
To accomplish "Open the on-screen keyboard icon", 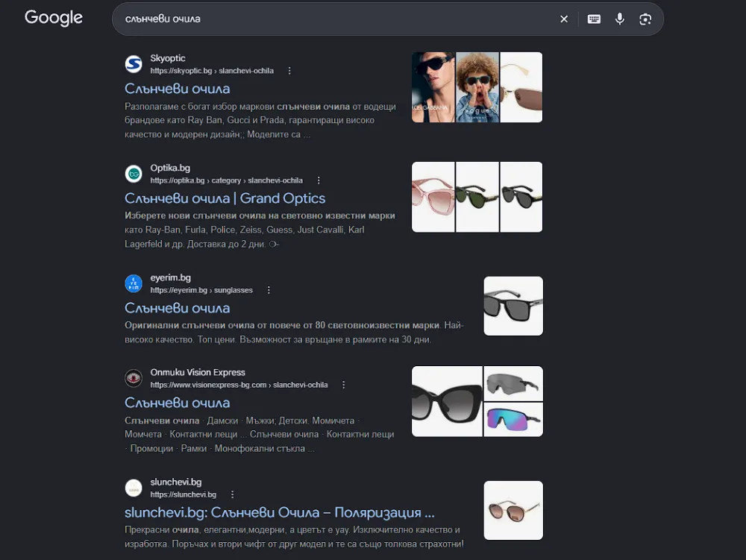I will 594,19.
